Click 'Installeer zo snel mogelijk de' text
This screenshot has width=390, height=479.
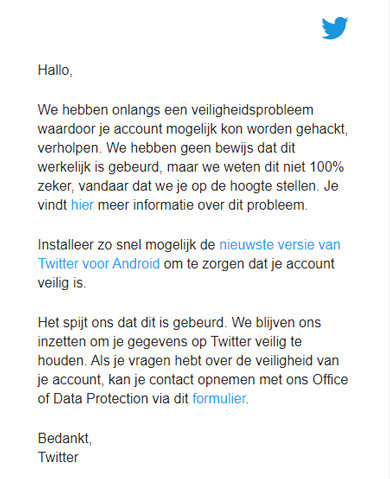coord(126,245)
